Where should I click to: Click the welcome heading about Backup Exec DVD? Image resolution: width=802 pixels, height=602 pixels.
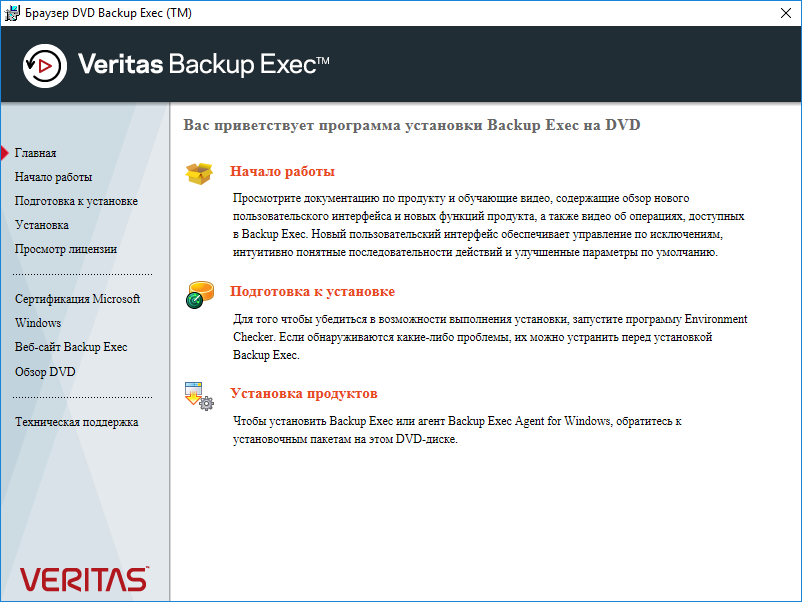[412, 125]
